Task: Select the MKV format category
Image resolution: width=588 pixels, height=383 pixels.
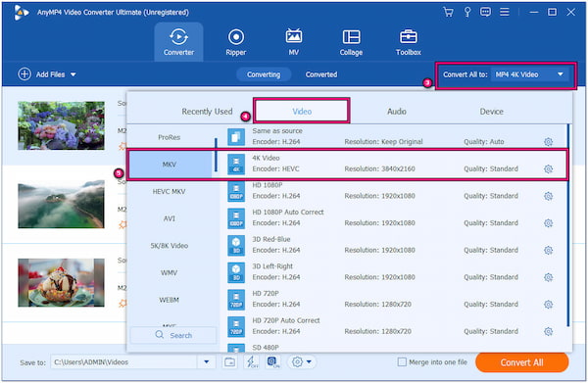Action: (x=170, y=165)
